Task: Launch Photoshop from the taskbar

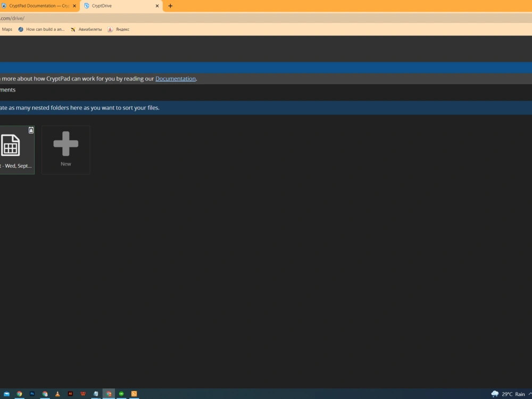Action: click(32, 394)
